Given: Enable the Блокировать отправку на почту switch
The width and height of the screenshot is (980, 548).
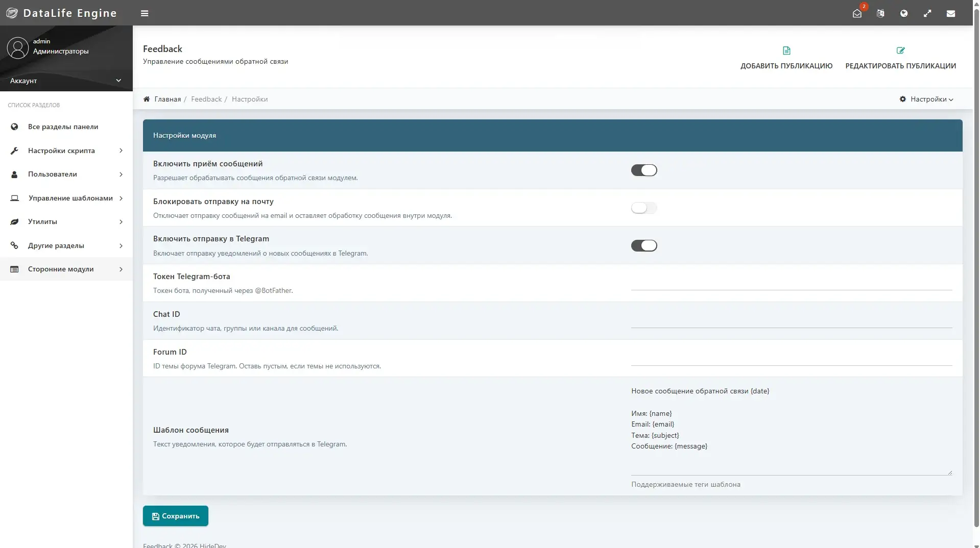Looking at the screenshot, I should 644,208.
